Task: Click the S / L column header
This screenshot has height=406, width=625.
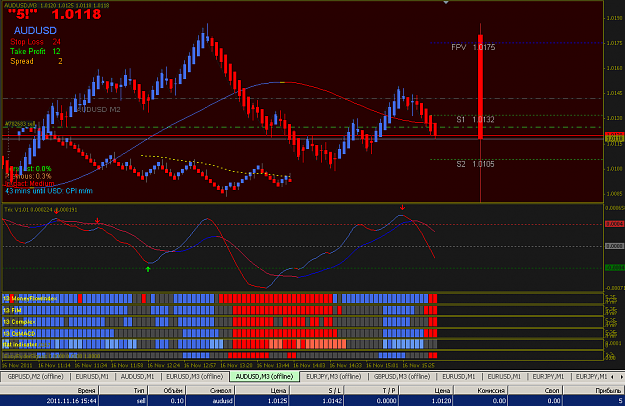Action: (x=316, y=390)
